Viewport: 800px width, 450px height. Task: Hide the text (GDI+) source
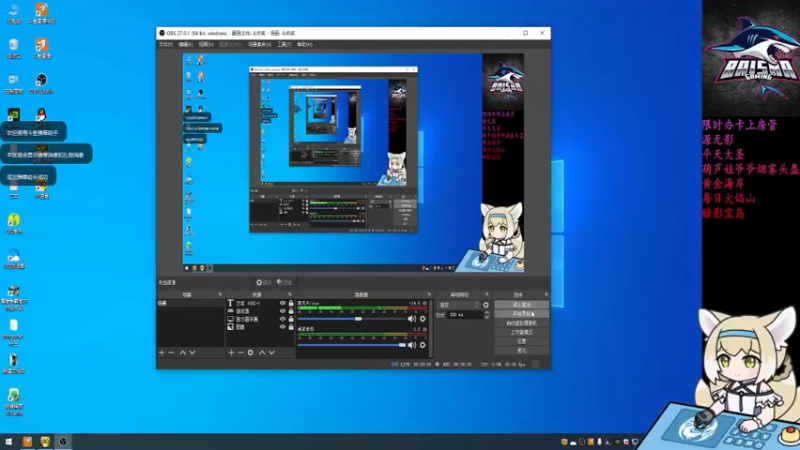(282, 303)
